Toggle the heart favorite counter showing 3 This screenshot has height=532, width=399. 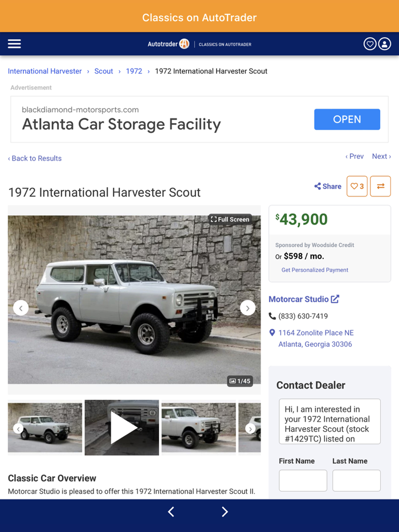[x=357, y=186]
